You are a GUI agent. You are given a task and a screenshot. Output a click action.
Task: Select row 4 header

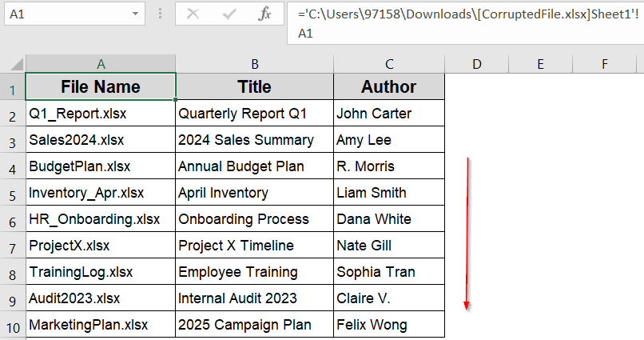pos(13,166)
